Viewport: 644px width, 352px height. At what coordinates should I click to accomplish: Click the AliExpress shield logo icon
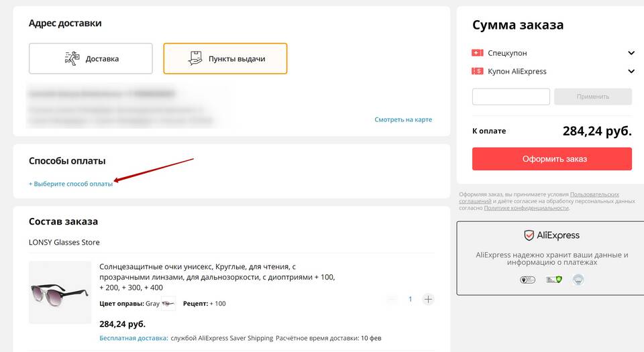click(529, 235)
